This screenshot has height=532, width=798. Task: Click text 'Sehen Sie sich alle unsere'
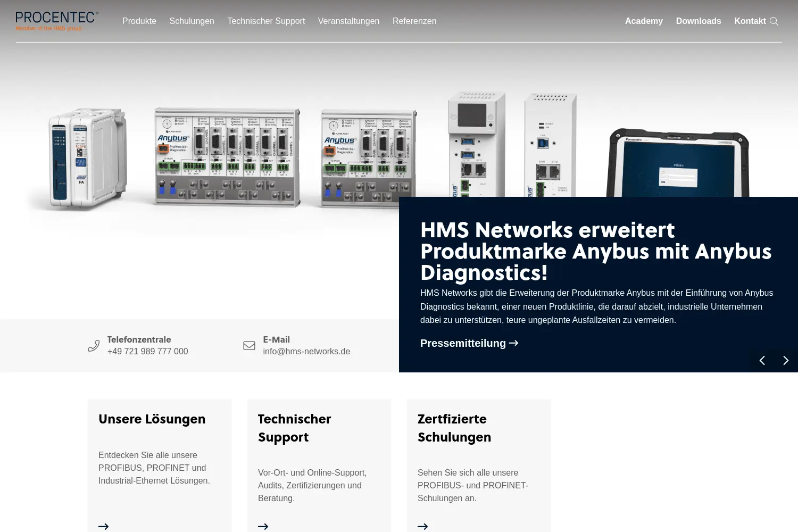468,472
